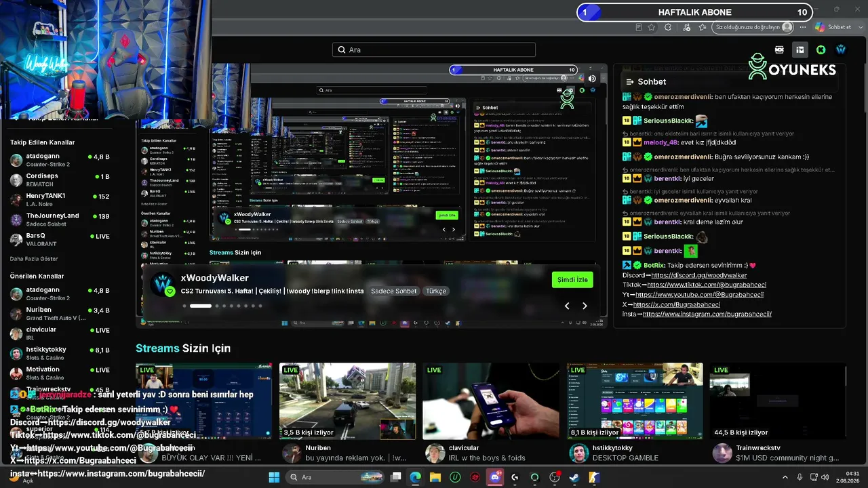Select the active slide indicator in the main carousel
868x488 pixels.
click(200, 306)
